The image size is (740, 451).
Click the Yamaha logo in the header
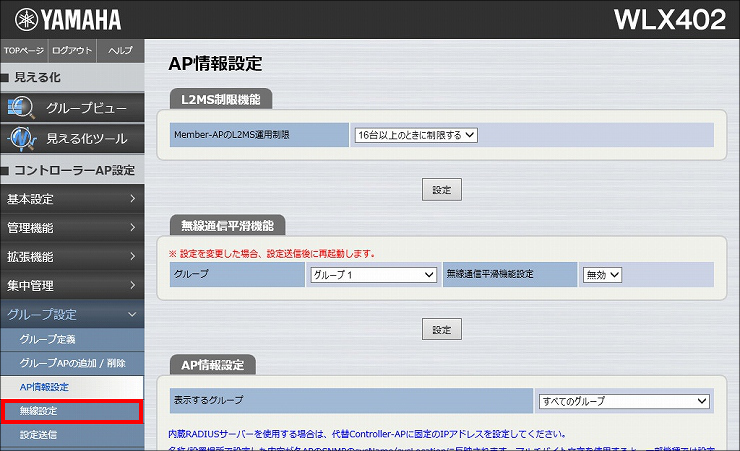tap(68, 20)
